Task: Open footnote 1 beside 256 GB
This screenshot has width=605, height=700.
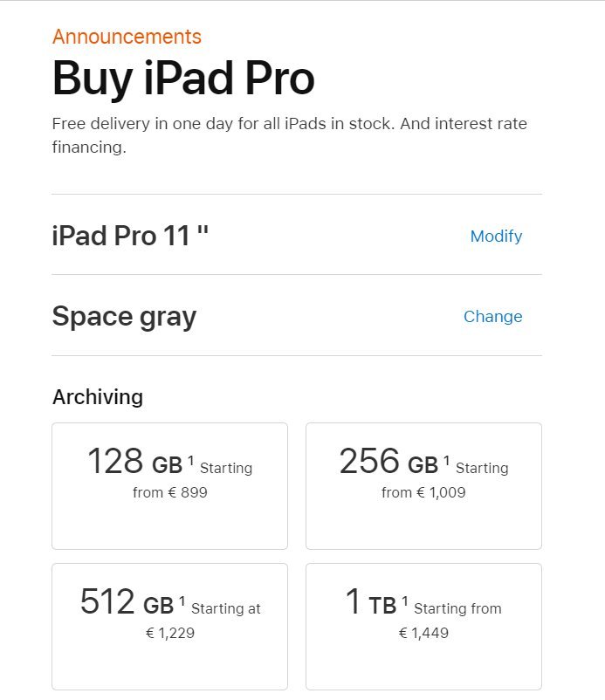Action: (x=446, y=459)
